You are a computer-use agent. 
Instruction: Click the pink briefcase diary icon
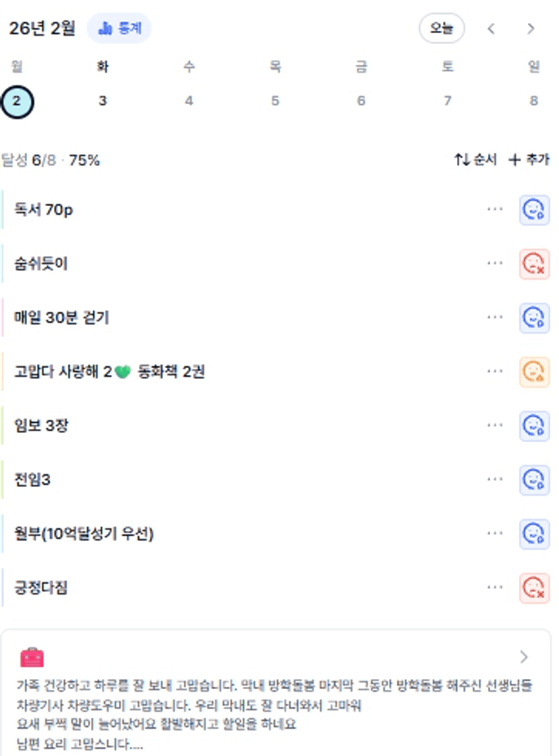(32, 657)
